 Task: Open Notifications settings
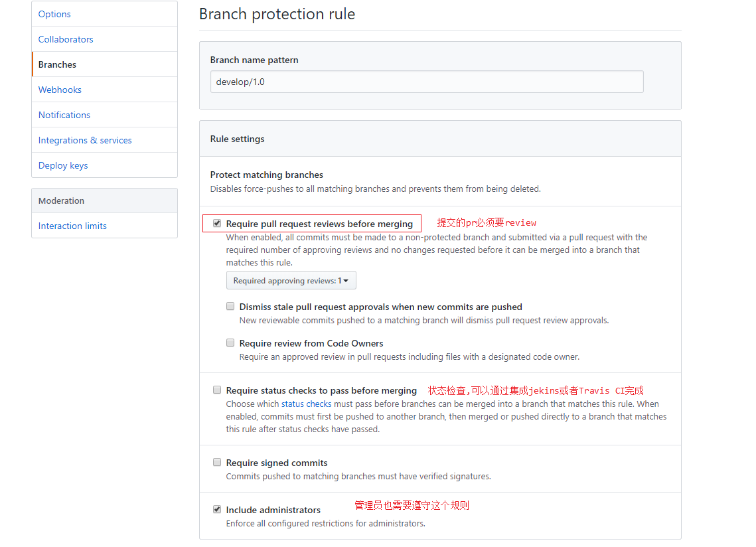coord(64,115)
